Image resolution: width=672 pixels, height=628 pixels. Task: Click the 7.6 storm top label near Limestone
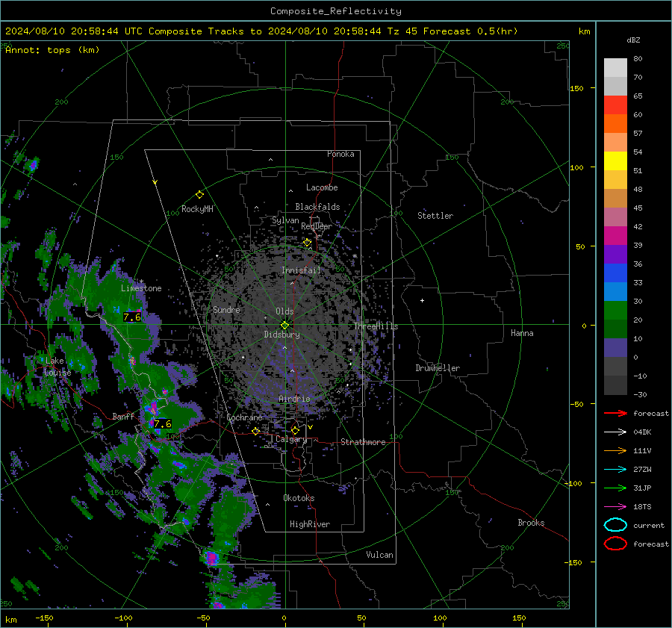click(x=132, y=317)
